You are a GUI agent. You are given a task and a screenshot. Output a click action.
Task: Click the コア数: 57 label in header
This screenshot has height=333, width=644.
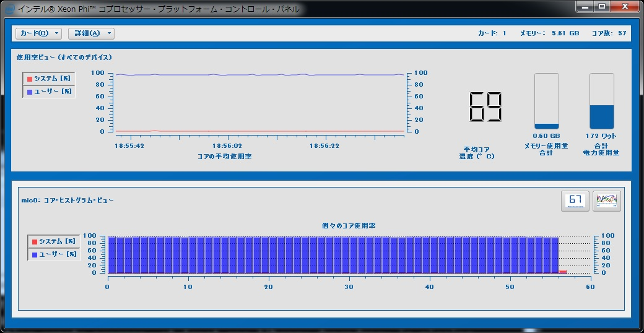pyautogui.click(x=609, y=33)
